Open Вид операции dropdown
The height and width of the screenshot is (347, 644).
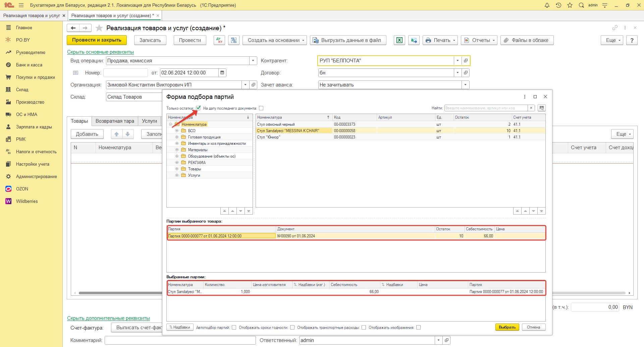click(253, 61)
